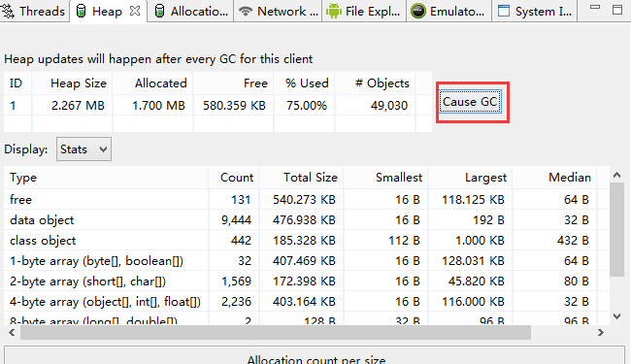631x364 pixels.
Task: Click the # Objects column header
Action: click(376, 83)
